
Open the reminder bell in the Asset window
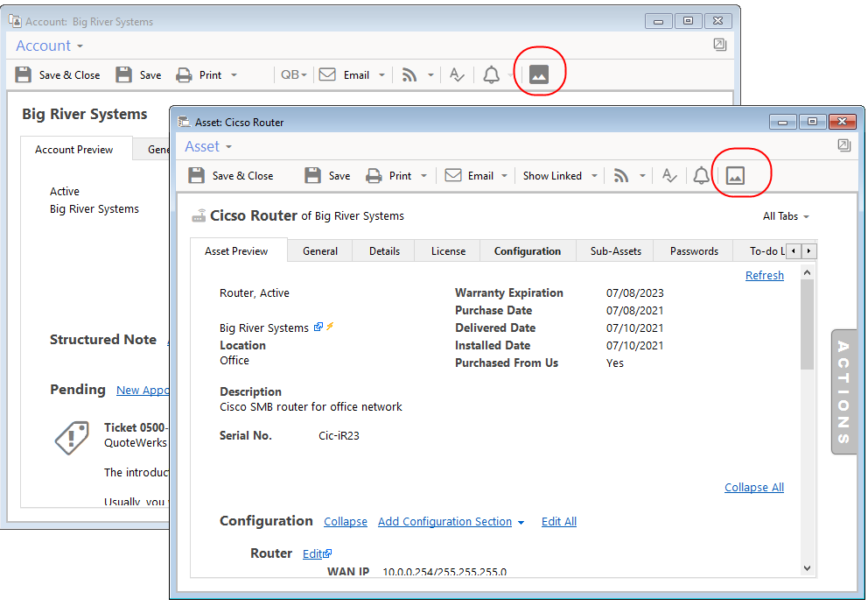[x=701, y=176]
